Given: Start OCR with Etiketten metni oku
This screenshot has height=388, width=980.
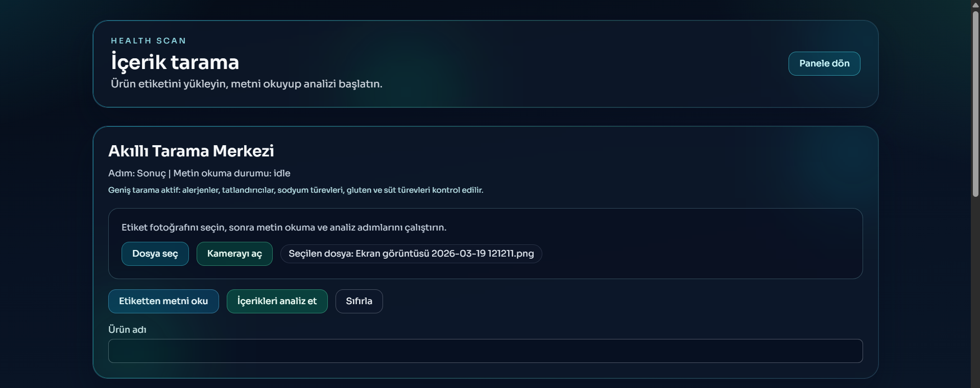Looking at the screenshot, I should pyautogui.click(x=163, y=301).
